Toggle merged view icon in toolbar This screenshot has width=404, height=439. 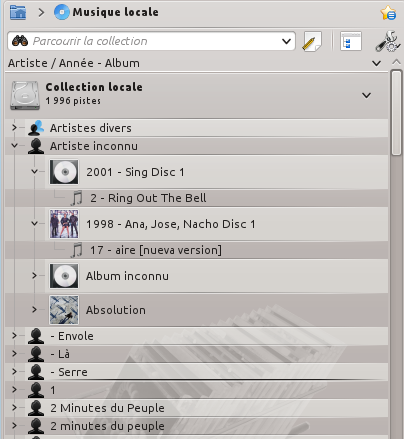351,41
